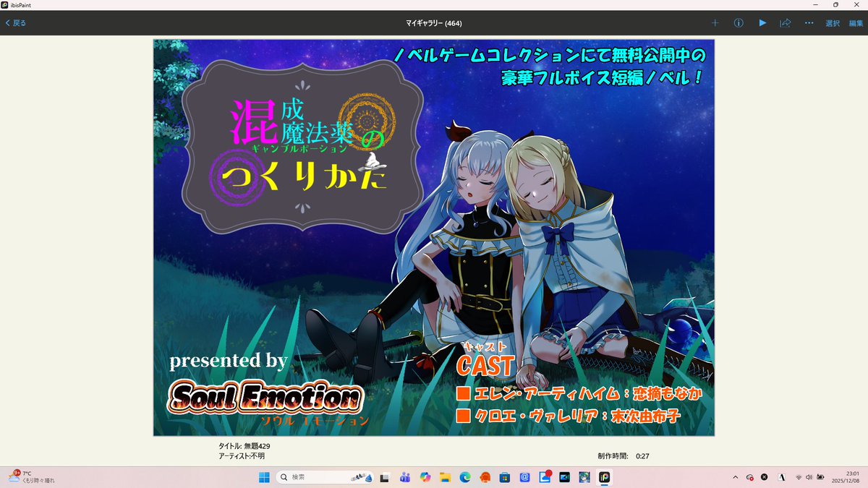
Task: Open edit mode via 編集
Action: click(856, 22)
